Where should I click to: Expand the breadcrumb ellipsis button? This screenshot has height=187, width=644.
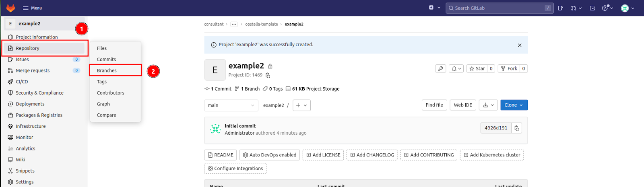[x=234, y=24]
